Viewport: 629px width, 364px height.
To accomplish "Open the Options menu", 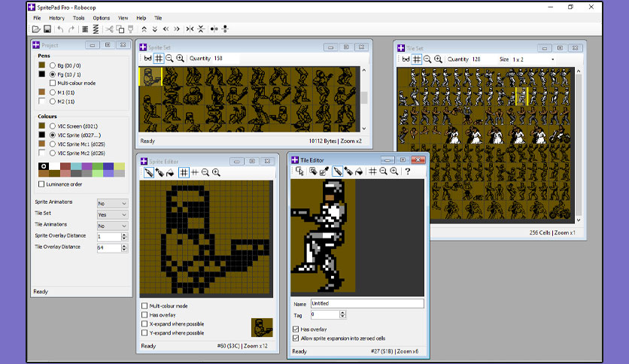I will pyautogui.click(x=101, y=18).
